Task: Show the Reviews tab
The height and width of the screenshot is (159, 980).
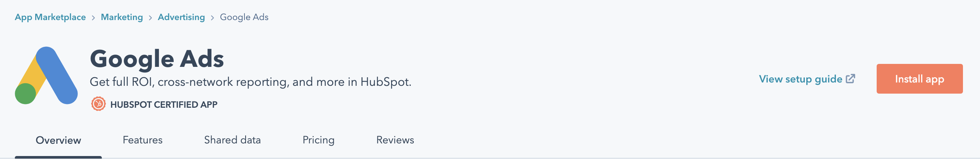Action: coord(395,140)
